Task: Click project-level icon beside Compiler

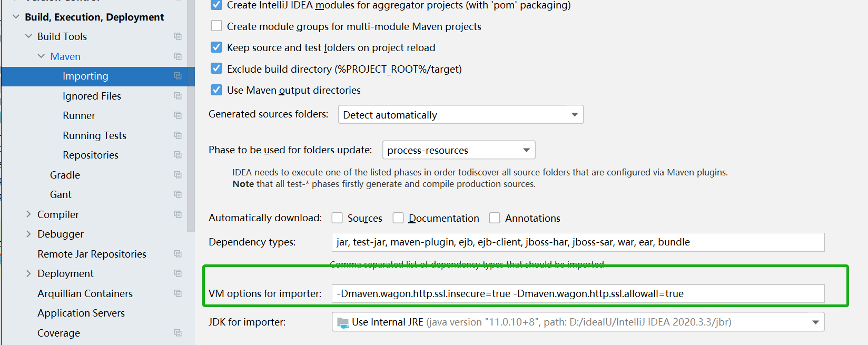Action: coord(178,214)
